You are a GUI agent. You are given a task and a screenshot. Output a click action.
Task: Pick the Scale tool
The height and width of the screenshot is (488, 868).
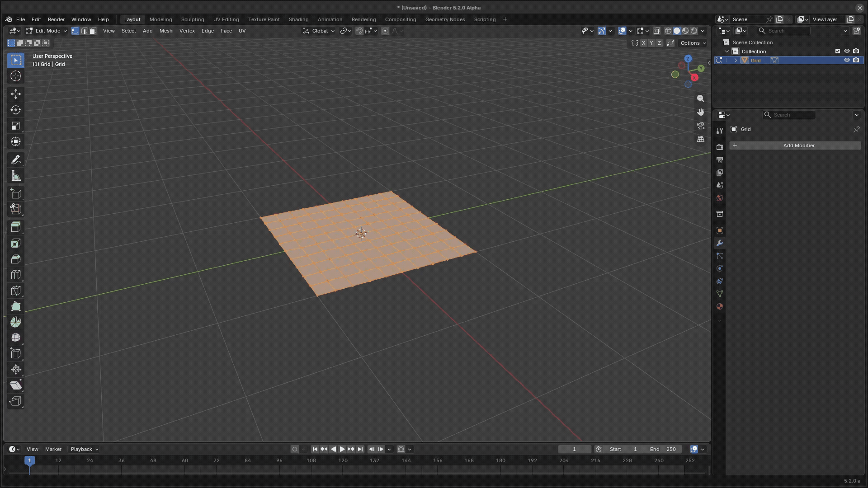[16, 126]
